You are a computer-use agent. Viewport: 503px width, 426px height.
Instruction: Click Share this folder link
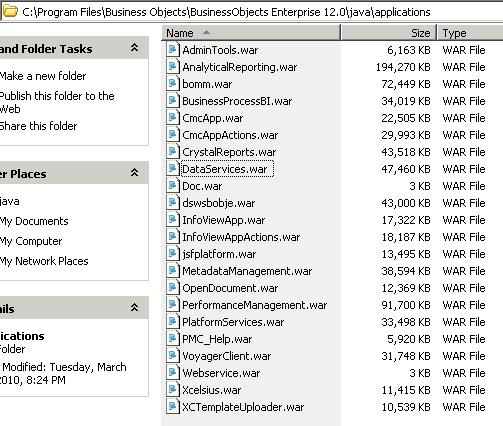[38, 126]
